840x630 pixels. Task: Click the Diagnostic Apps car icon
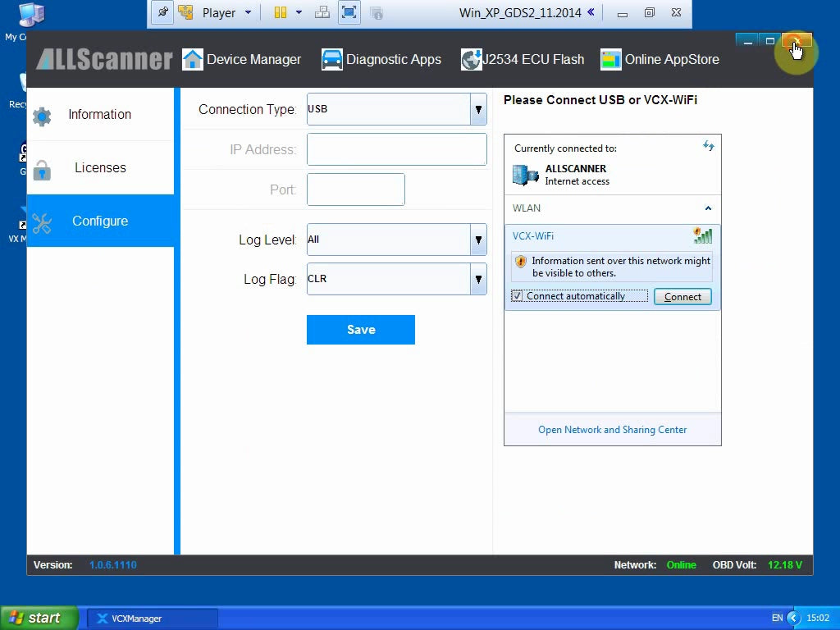pos(332,60)
